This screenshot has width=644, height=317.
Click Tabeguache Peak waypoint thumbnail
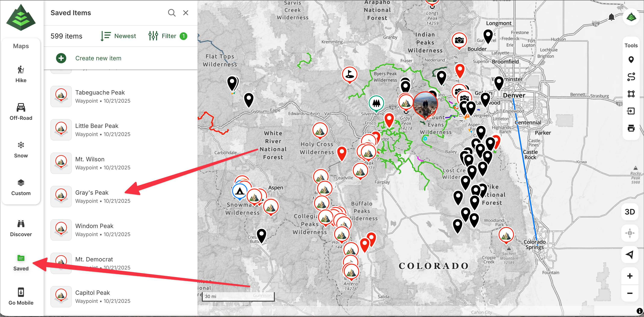(61, 96)
